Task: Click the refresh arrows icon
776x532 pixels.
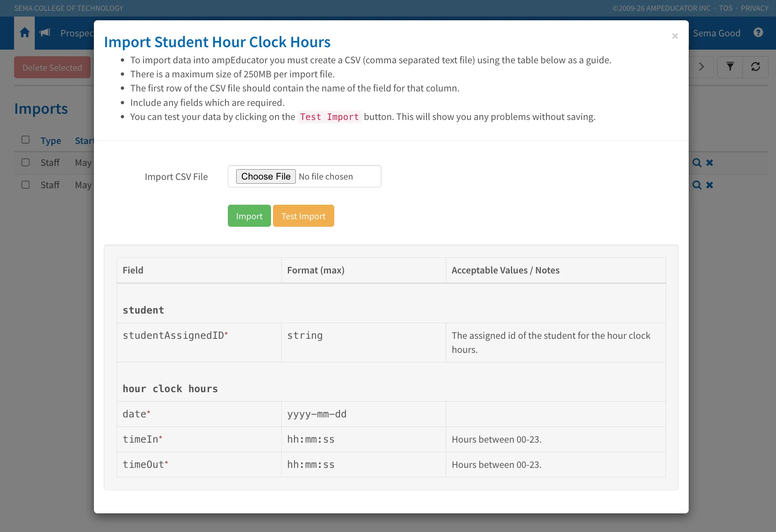Action: 756,67
